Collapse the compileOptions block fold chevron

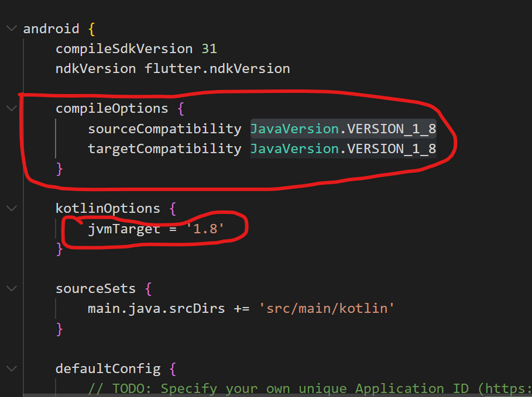pos(11,108)
